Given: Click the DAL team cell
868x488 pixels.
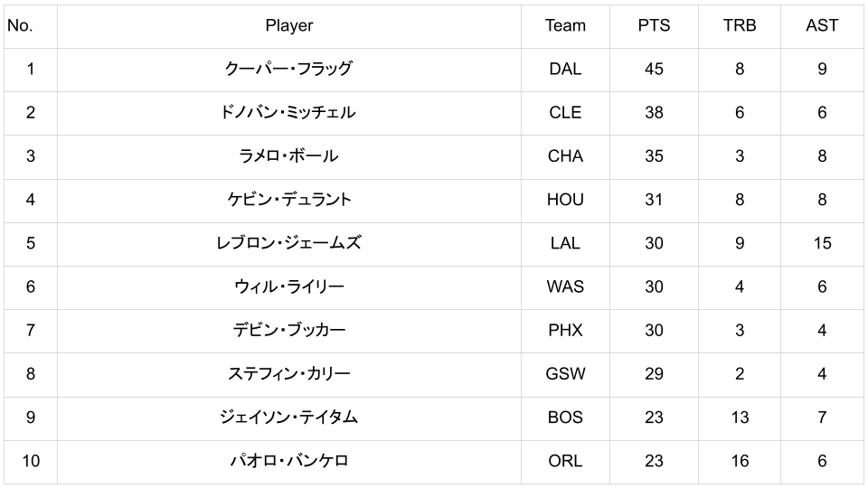Looking at the screenshot, I should click(x=565, y=69).
